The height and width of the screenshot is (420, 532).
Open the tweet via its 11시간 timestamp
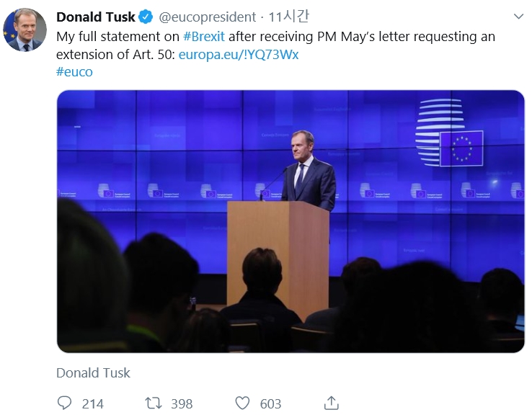(x=291, y=17)
